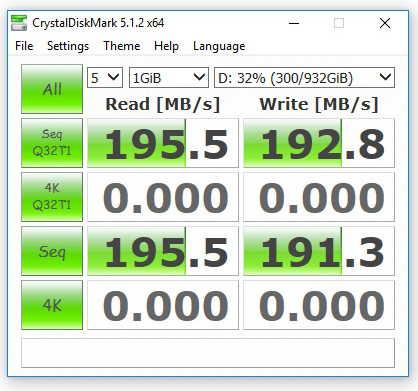Click 4K Q32T1 write result 0.000
Viewport: 418px width, 391px height.
click(319, 197)
